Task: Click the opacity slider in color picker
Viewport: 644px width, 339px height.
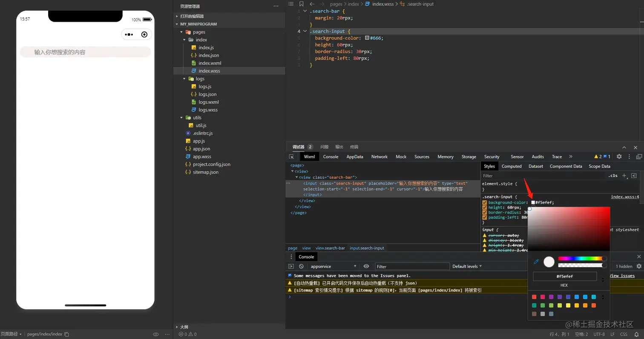Action: [x=582, y=265]
